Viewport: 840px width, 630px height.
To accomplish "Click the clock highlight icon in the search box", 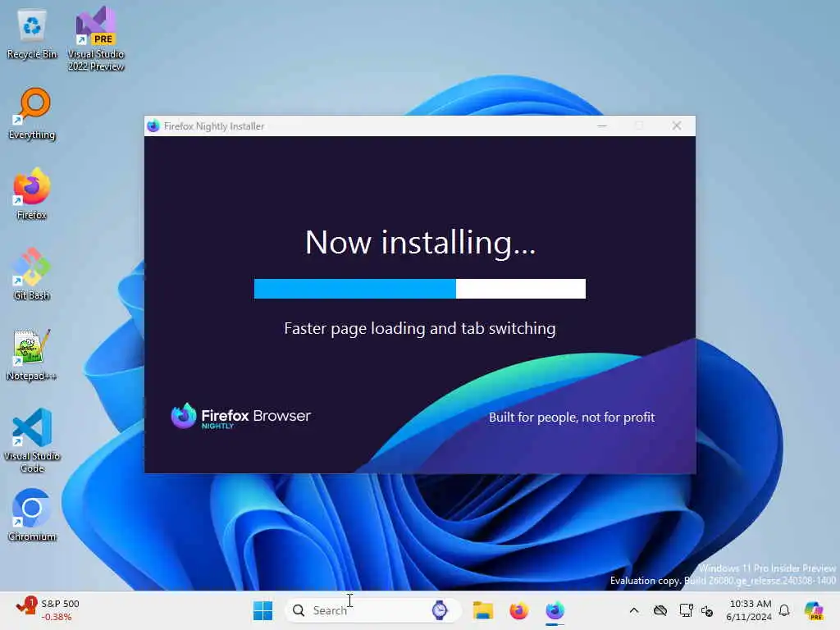I will (440, 610).
